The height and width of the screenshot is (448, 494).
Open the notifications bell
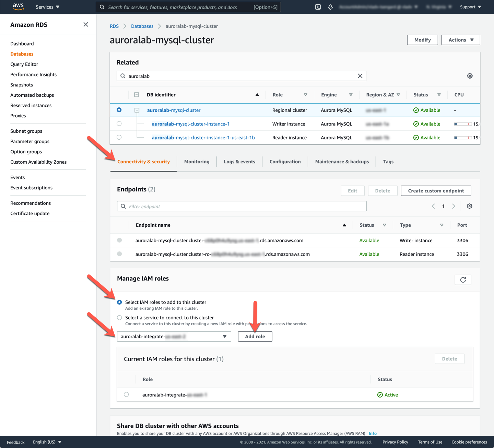tap(330, 7)
